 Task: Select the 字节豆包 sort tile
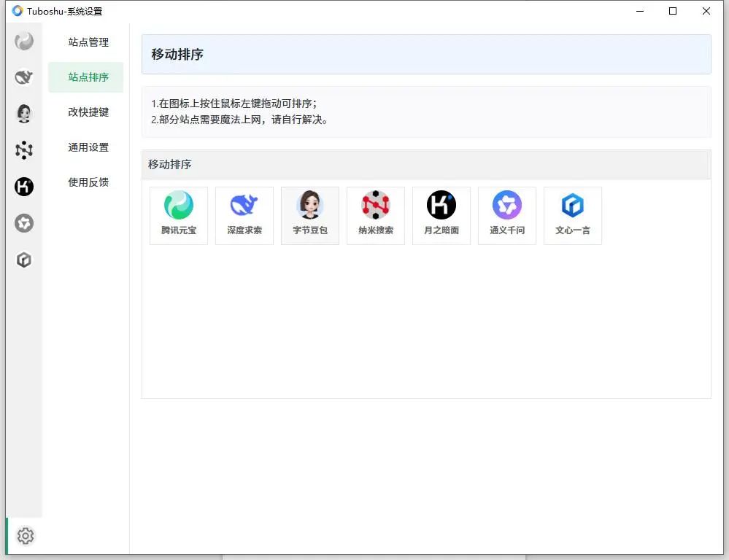coord(310,216)
